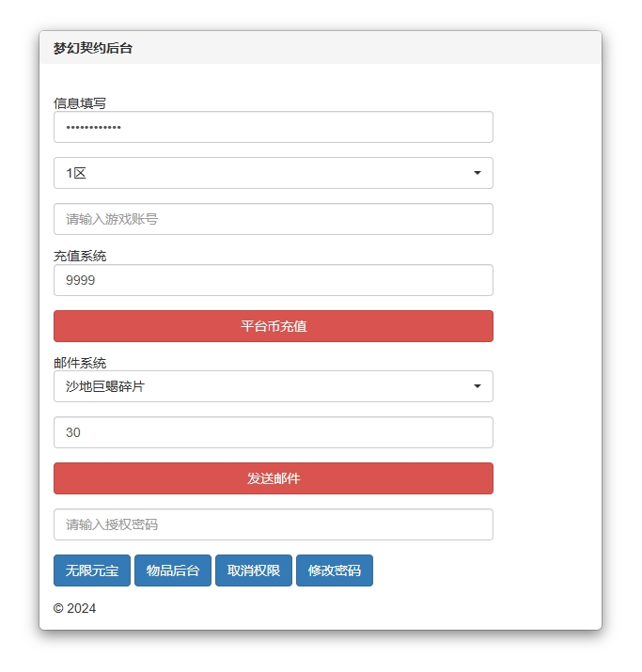
Task: Click the 邮件系统 section label
Action: click(x=80, y=363)
